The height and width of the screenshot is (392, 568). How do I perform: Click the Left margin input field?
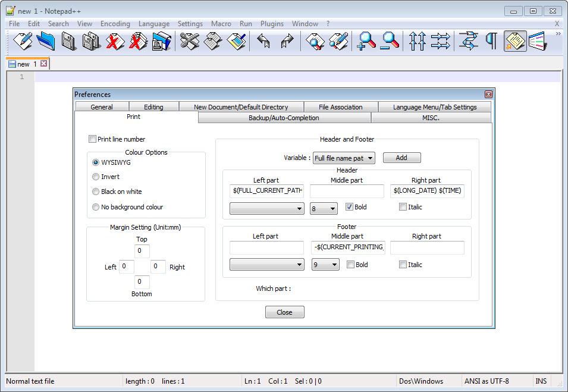pos(127,266)
